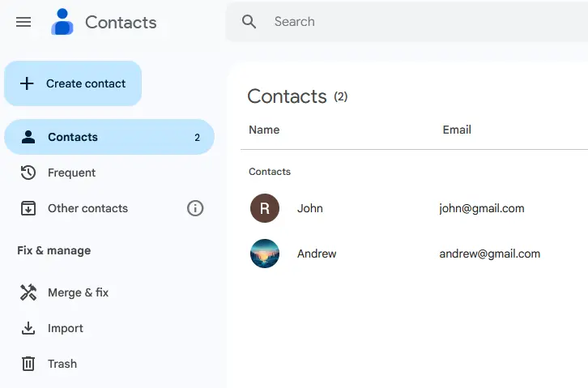
Task: Click the Other contacts archive icon
Action: pyautogui.click(x=28, y=208)
